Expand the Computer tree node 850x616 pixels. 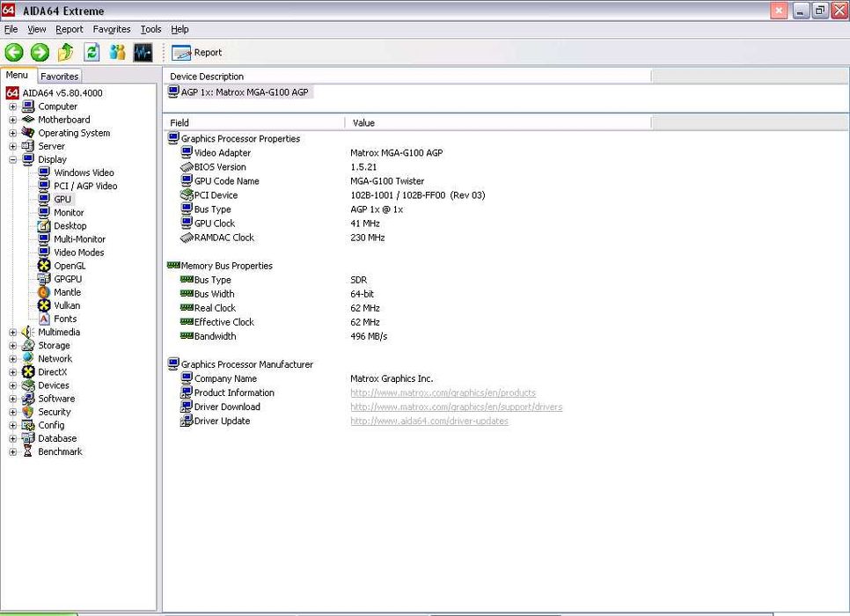pyautogui.click(x=12, y=106)
